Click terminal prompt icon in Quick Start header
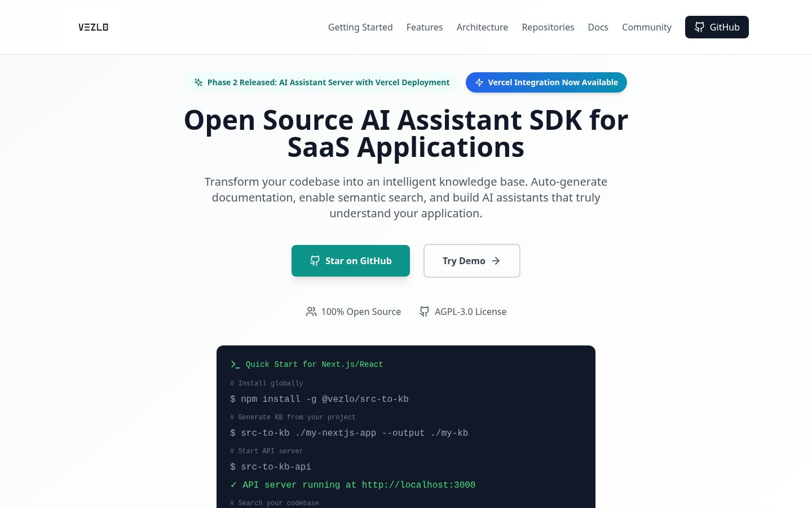Image resolution: width=812 pixels, height=508 pixels. coord(235,365)
